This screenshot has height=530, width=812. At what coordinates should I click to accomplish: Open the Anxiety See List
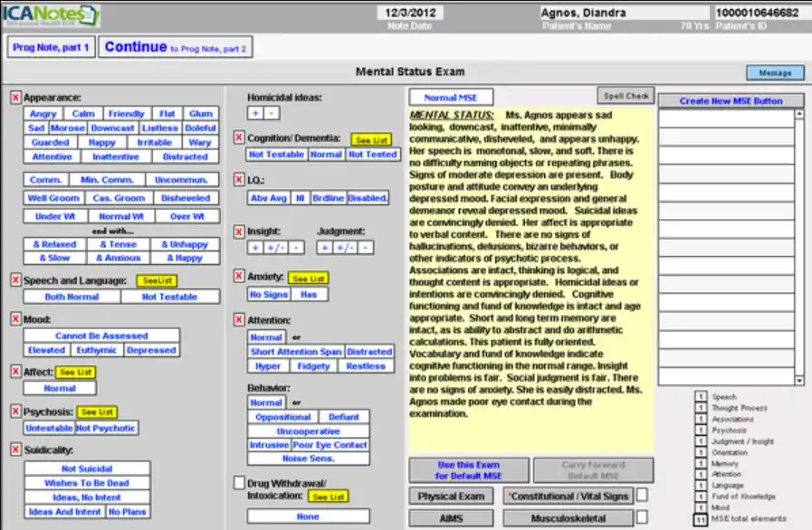click(307, 278)
